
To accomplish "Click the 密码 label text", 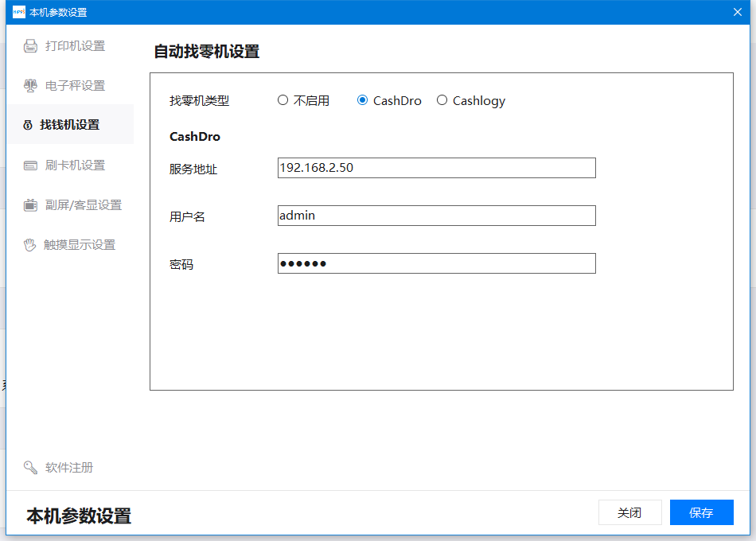I will coord(181,264).
